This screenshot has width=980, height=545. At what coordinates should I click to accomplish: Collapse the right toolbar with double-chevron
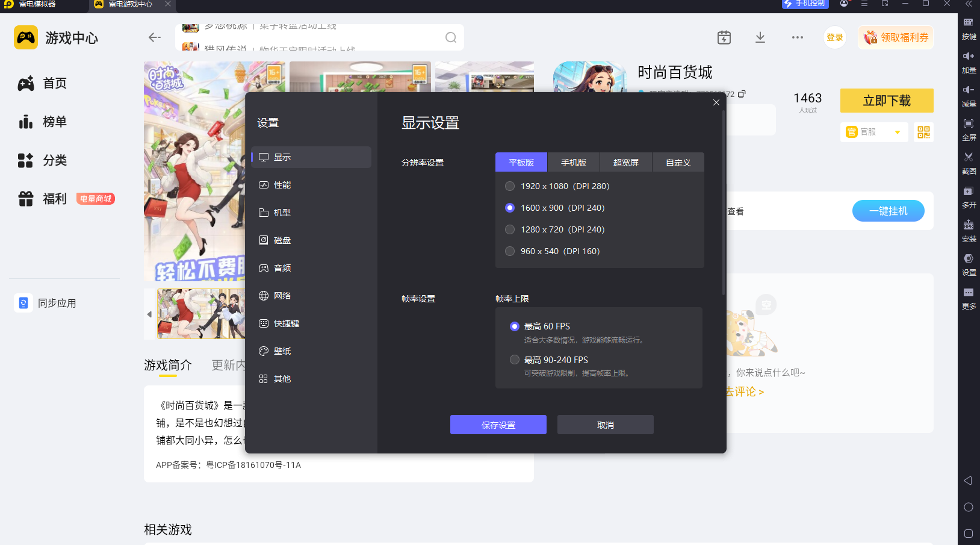pyautogui.click(x=969, y=4)
